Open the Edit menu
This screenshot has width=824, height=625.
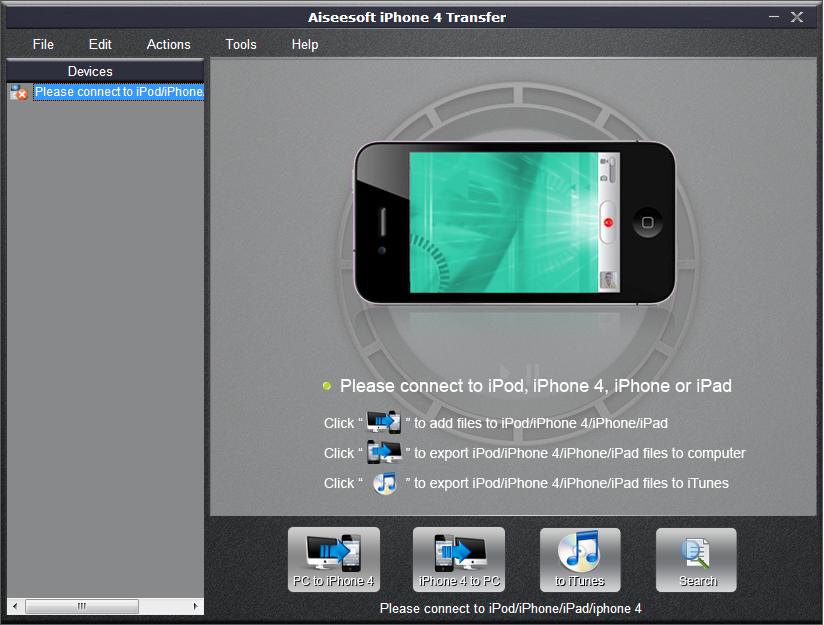pos(100,45)
